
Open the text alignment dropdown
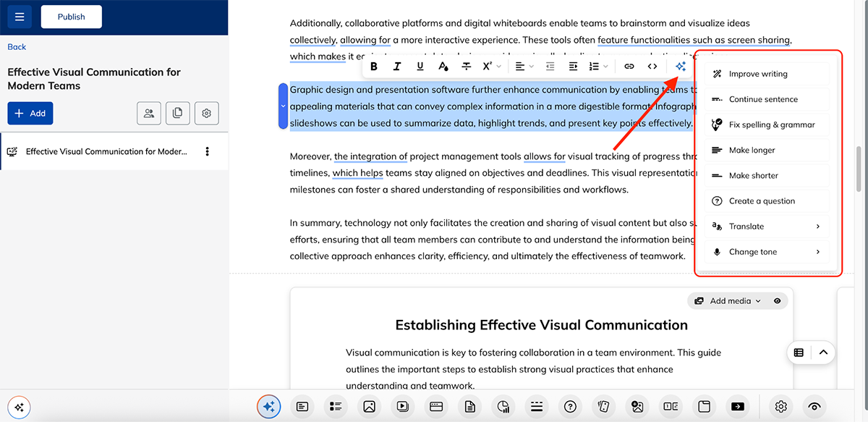524,67
